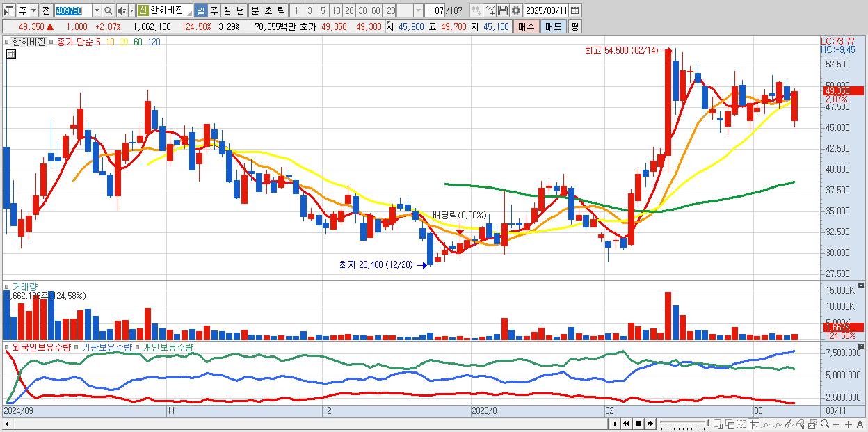Zoom out chart with the minus icon
The width and height of the screenshot is (868, 432).
[x=836, y=424]
